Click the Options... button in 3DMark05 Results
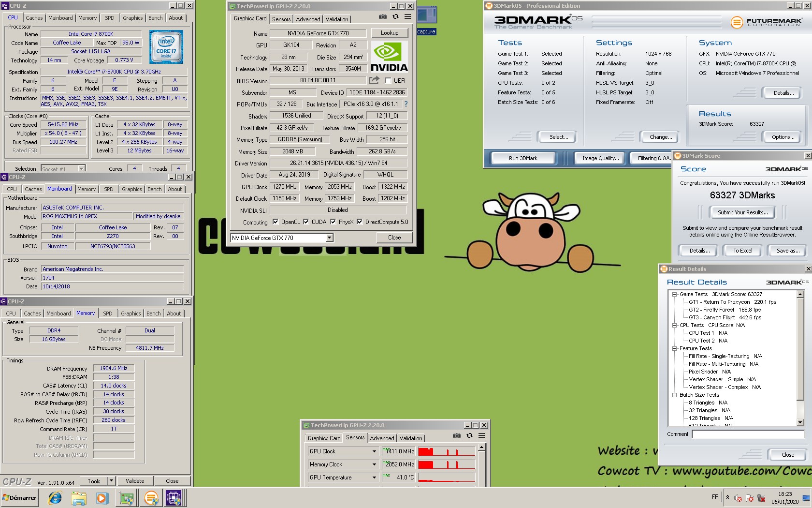 [783, 137]
